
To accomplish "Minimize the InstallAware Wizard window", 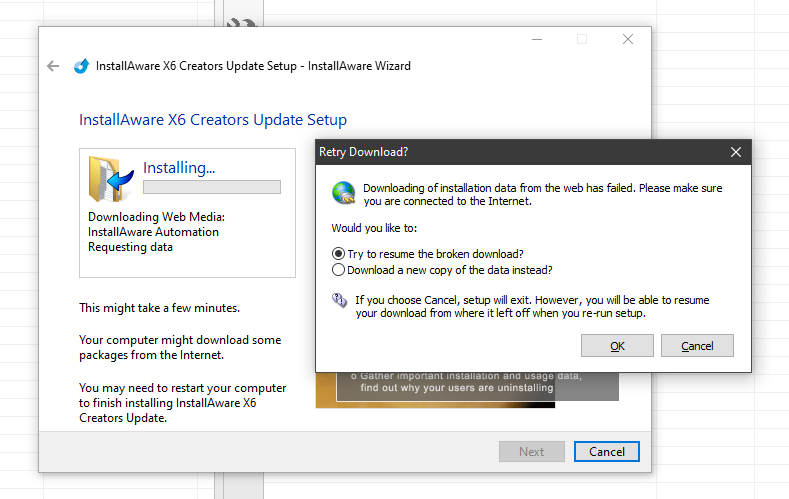I will point(537,39).
